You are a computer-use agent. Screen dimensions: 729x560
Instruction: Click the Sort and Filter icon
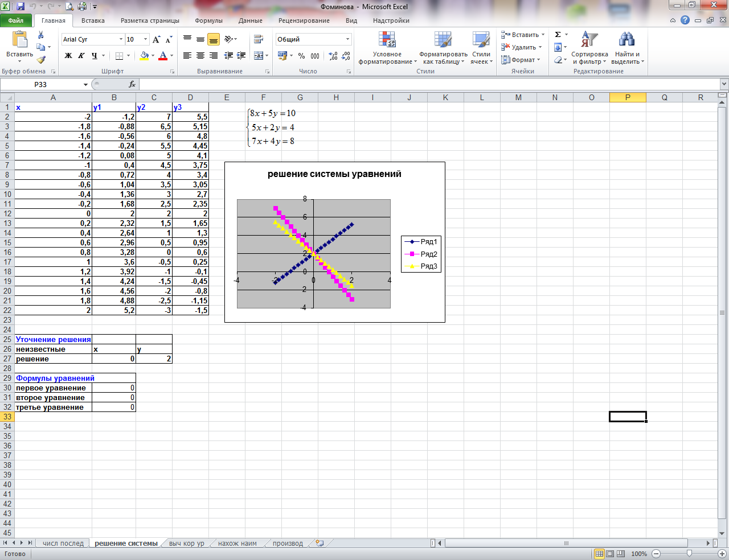click(x=589, y=39)
